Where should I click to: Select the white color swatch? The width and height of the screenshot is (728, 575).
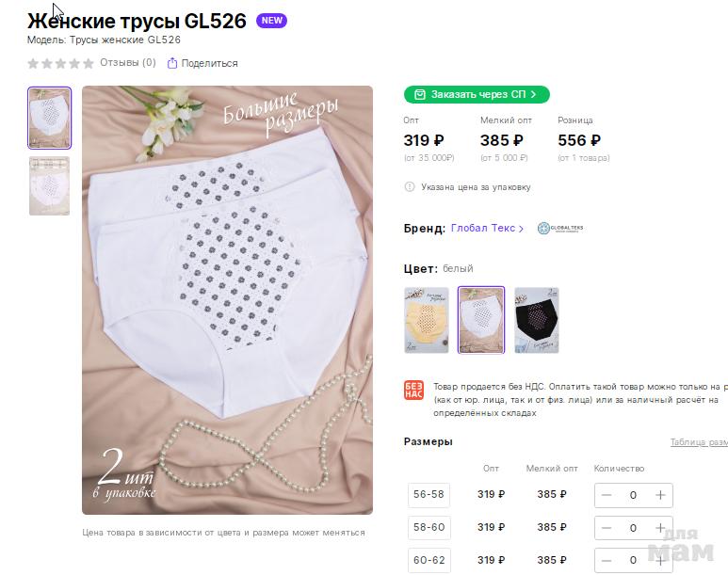[x=481, y=320]
